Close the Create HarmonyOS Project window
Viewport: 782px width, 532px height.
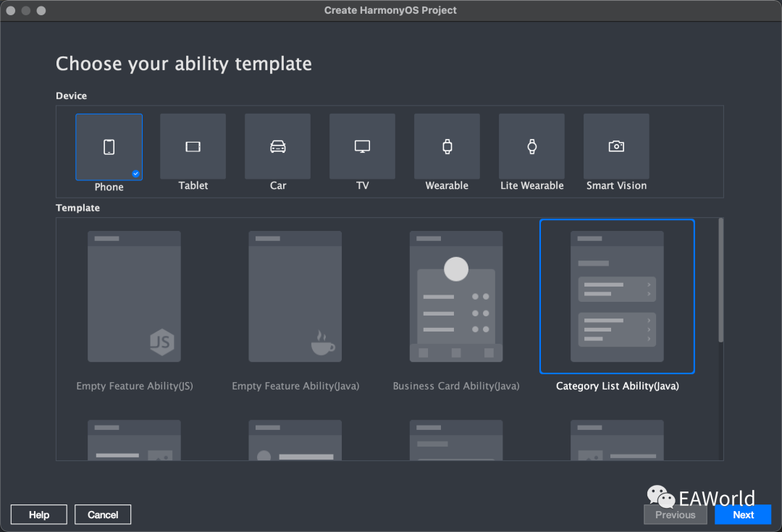point(10,10)
